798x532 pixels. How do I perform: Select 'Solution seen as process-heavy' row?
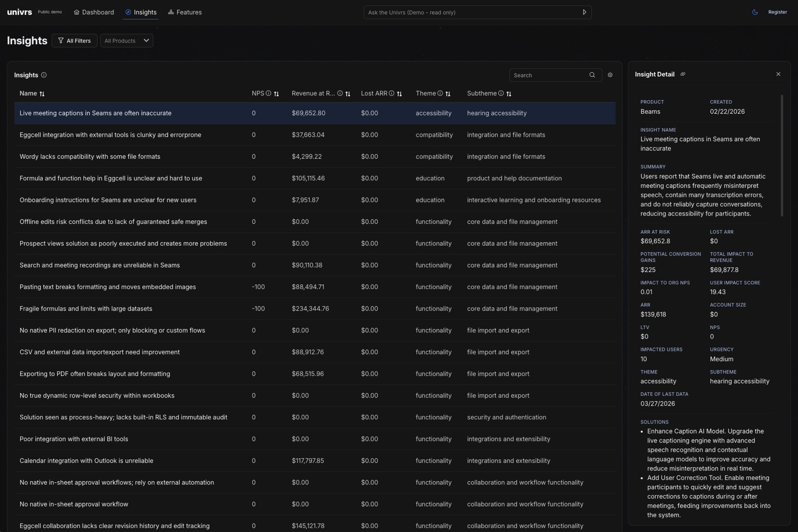315,417
